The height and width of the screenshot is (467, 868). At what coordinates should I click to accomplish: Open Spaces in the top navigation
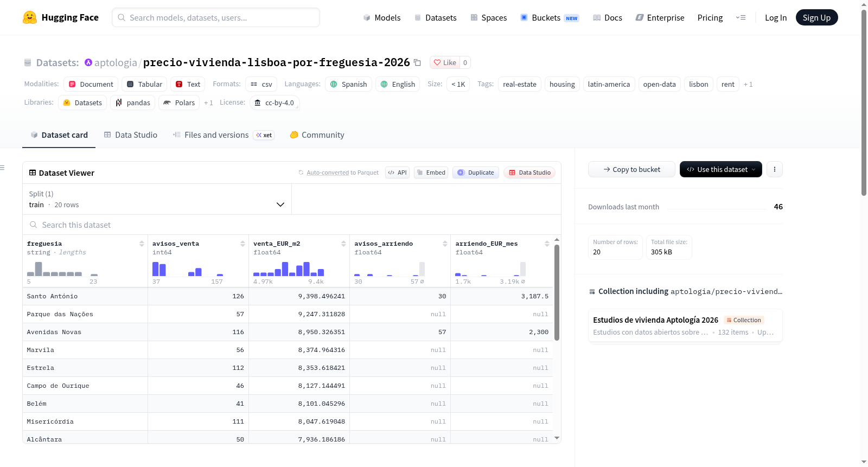[x=488, y=18]
